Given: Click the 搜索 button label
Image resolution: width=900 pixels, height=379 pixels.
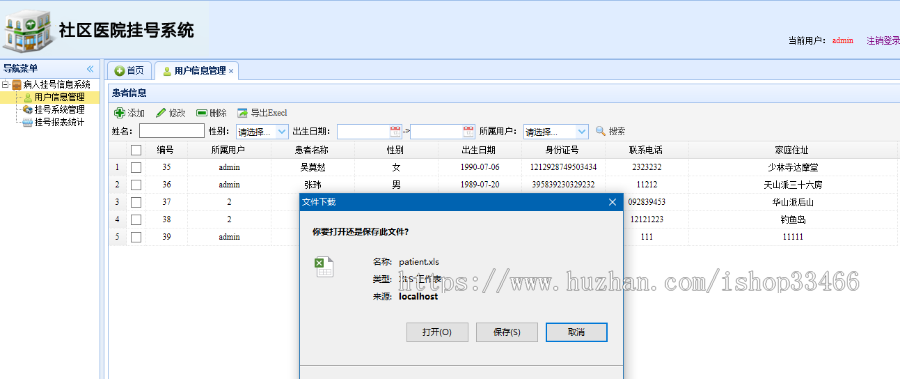Looking at the screenshot, I should (617, 132).
